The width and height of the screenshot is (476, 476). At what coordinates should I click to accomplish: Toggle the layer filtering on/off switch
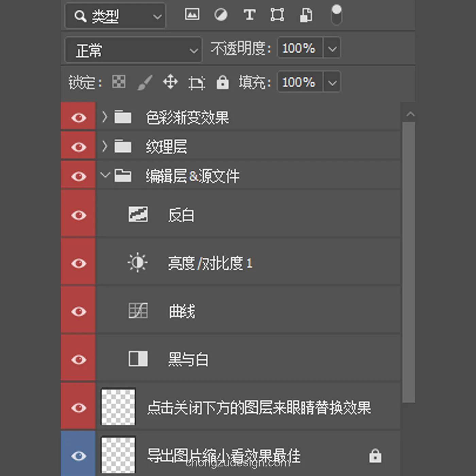point(336,15)
